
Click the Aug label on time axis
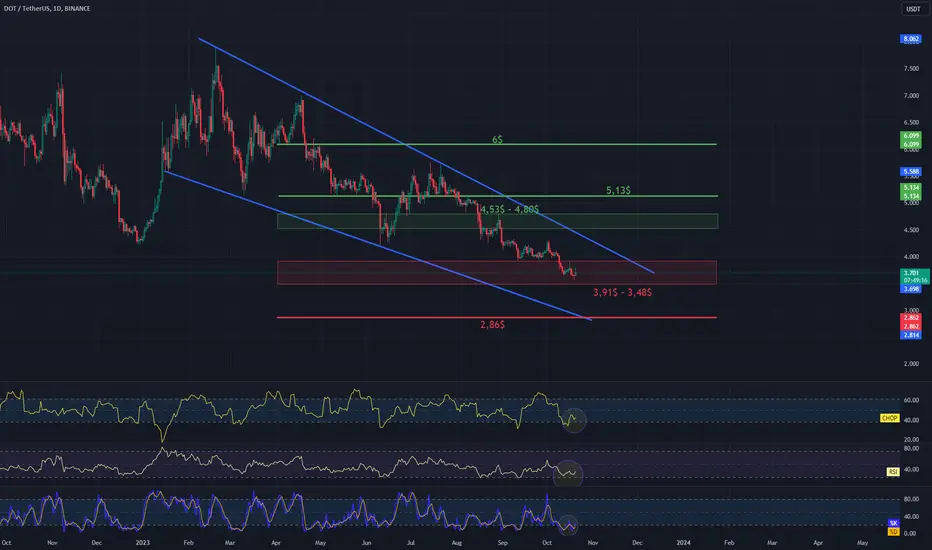[x=456, y=542]
